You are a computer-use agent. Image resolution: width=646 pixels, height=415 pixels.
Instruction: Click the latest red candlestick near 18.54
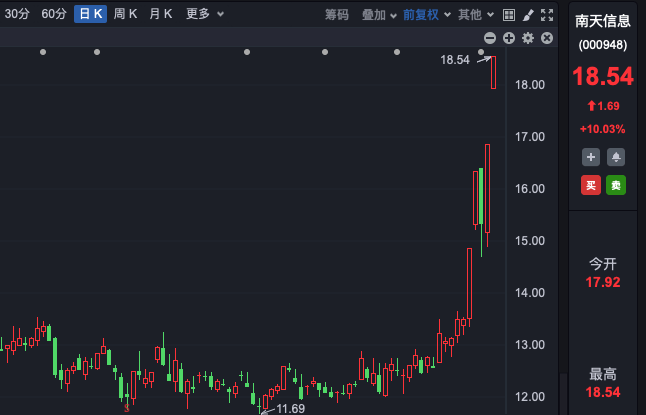point(493,73)
